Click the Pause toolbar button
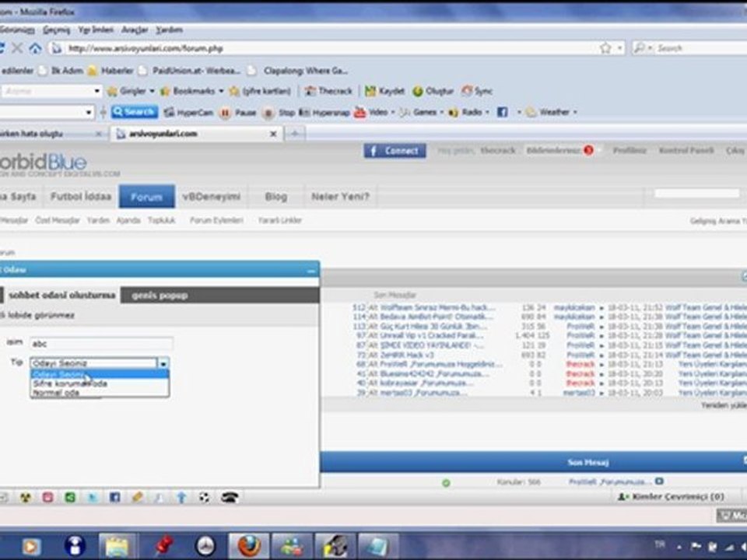The width and height of the screenshot is (747, 560). pyautogui.click(x=238, y=112)
